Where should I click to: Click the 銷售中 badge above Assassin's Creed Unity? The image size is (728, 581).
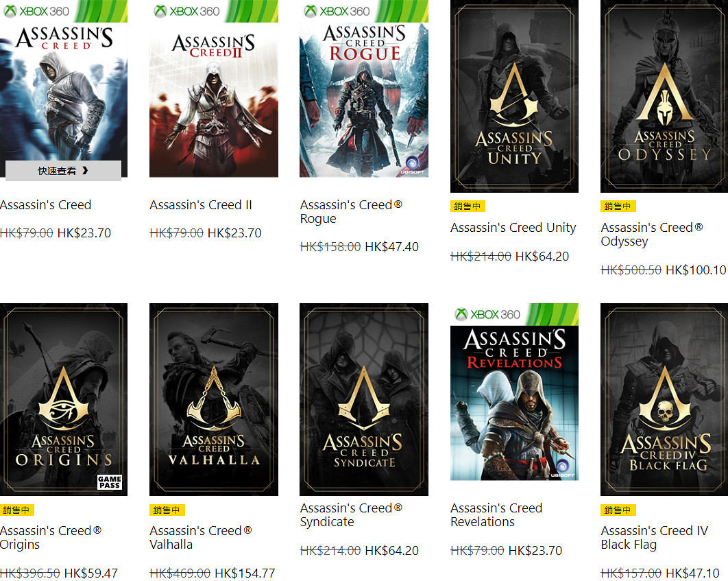click(468, 206)
